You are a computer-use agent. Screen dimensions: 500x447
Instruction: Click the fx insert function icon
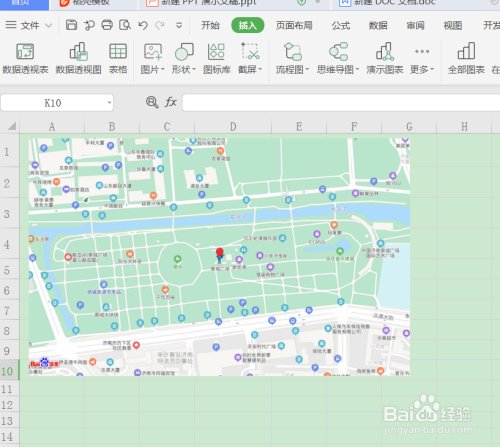[x=171, y=102]
